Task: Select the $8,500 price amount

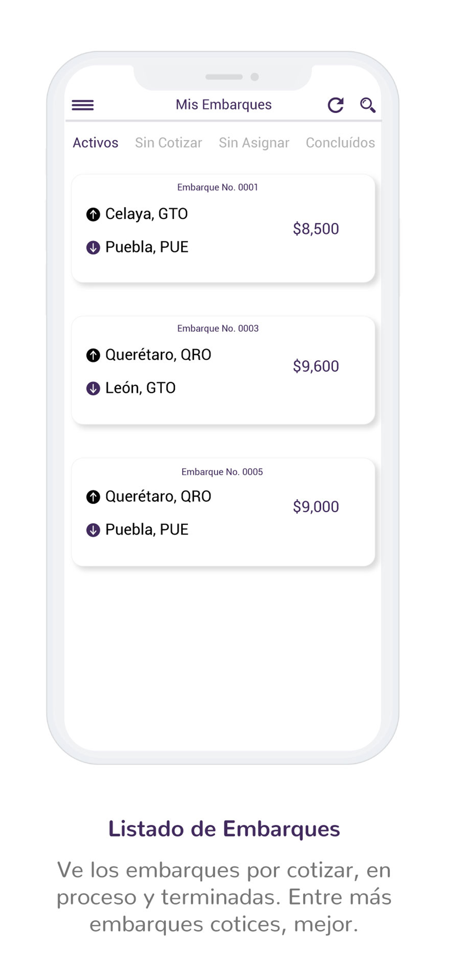Action: 315,229
